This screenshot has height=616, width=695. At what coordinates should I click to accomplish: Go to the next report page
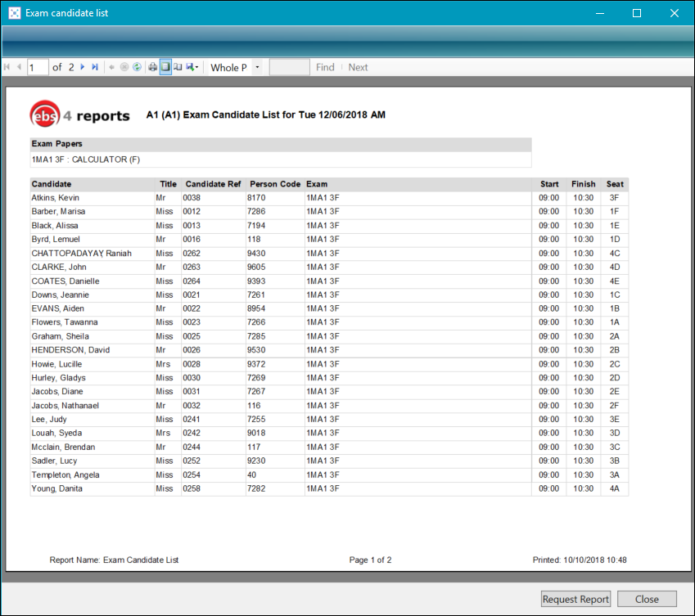point(83,67)
